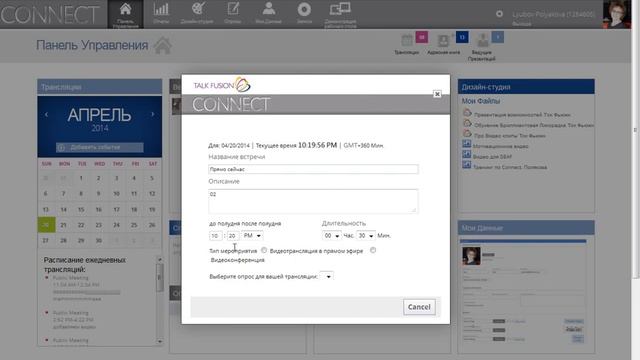Open the Дизайн-студия palette tab
The image size is (640, 360).
click(197, 13)
